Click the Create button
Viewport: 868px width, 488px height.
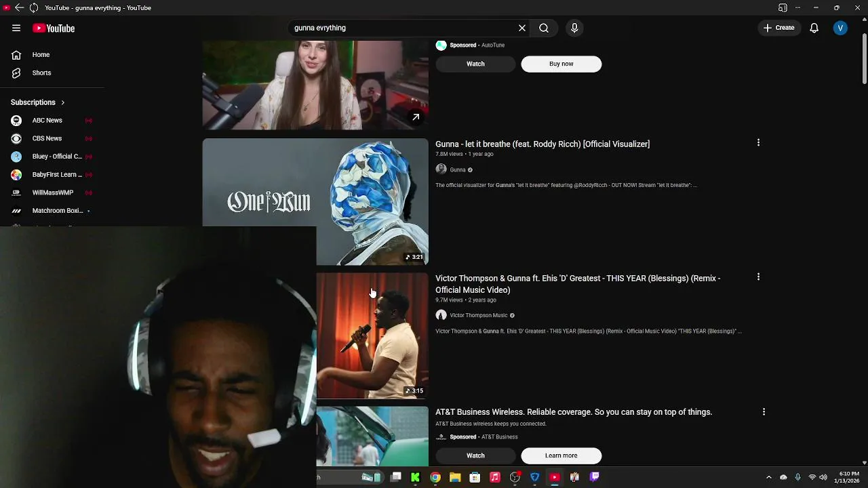[x=778, y=28]
